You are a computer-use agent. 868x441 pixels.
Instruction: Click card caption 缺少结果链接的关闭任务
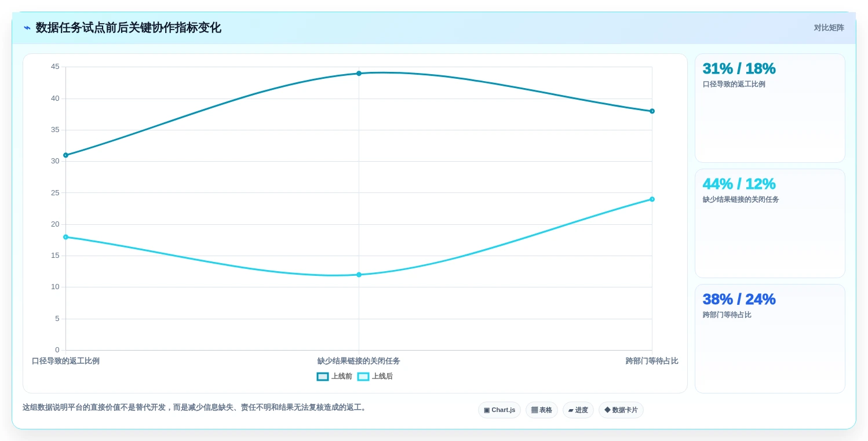(x=741, y=199)
